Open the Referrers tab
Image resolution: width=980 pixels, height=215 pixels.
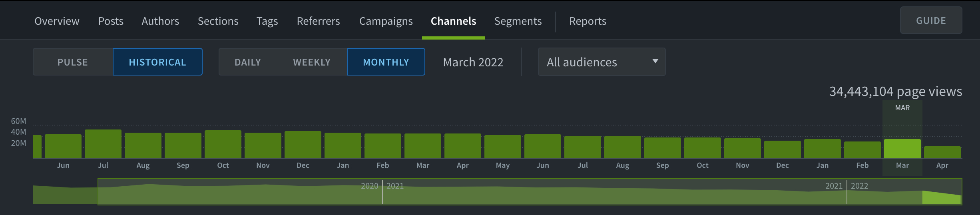(318, 21)
